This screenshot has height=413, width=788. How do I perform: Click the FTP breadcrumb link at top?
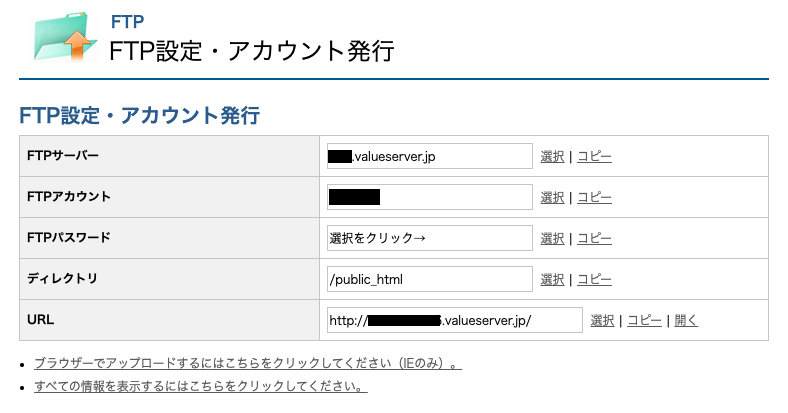point(128,20)
